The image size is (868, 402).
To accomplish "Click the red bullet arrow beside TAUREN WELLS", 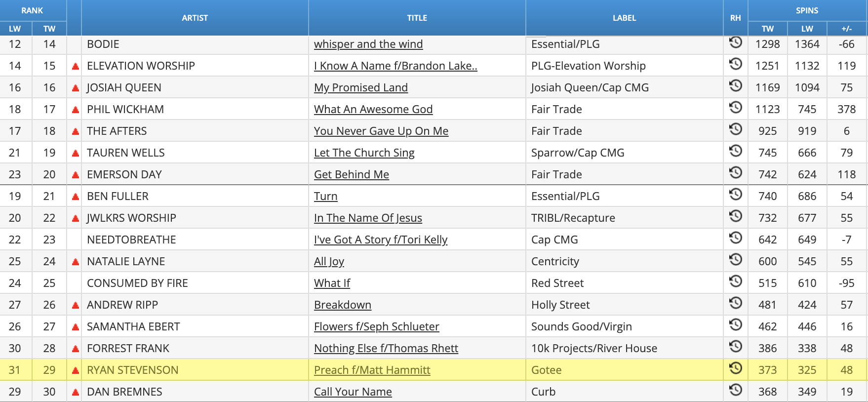I will 76,153.
